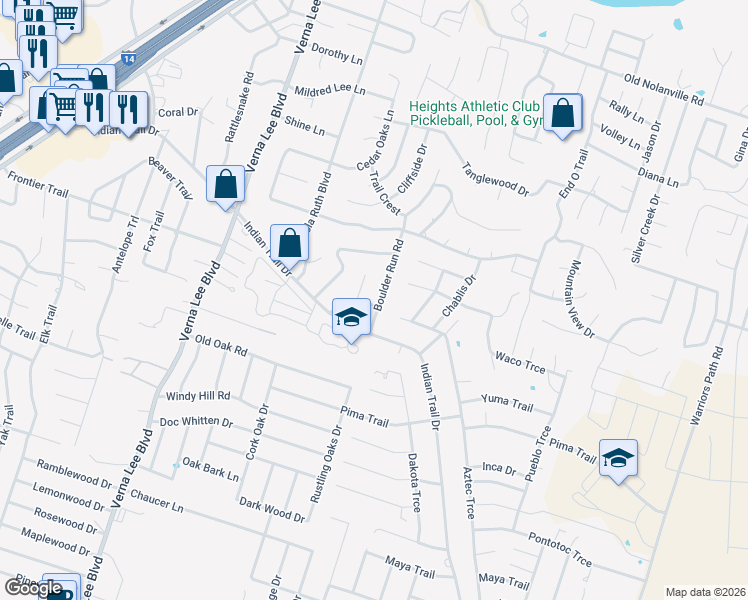
Task: Click the Rustling Oaks Dr label
Action: (x=326, y=464)
